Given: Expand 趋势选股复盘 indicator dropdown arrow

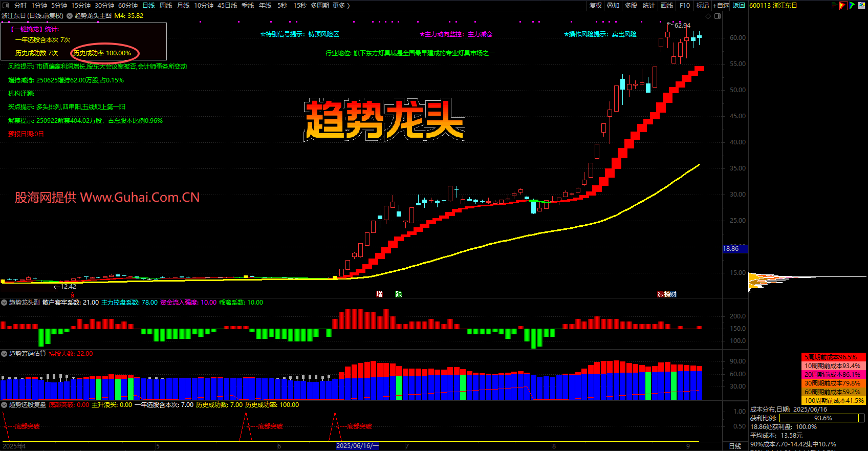Looking at the screenshot, I should pyautogui.click(x=4, y=405).
